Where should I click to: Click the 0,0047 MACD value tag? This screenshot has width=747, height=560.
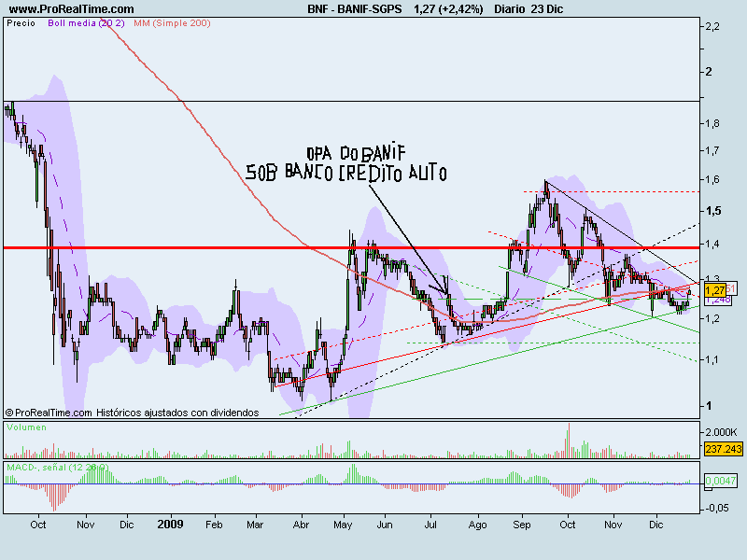point(721,481)
